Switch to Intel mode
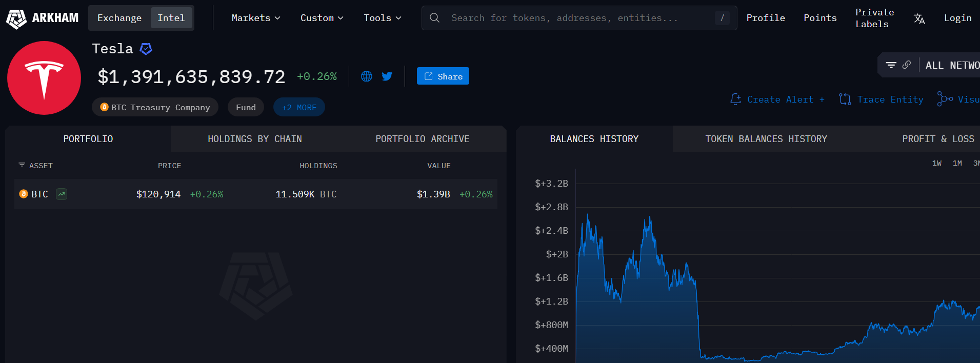Image resolution: width=980 pixels, height=363 pixels. point(171,18)
